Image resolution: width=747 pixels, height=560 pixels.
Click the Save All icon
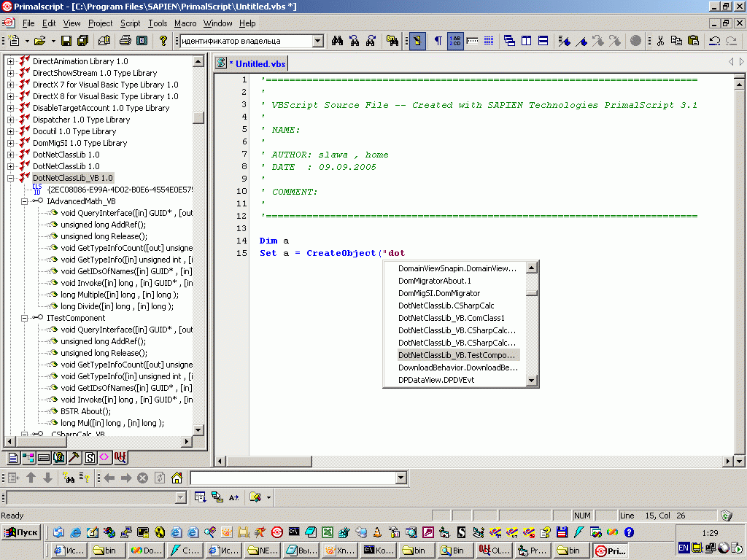[x=83, y=41]
